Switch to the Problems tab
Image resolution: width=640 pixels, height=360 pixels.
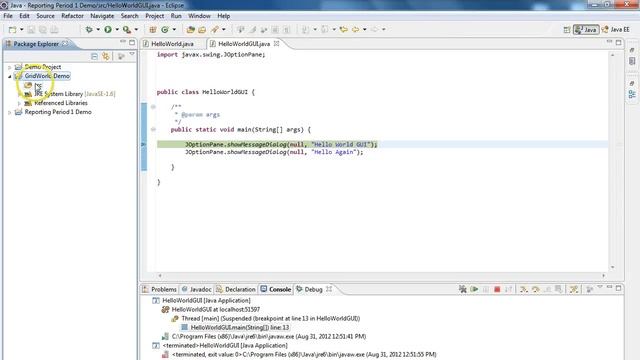(x=160, y=289)
